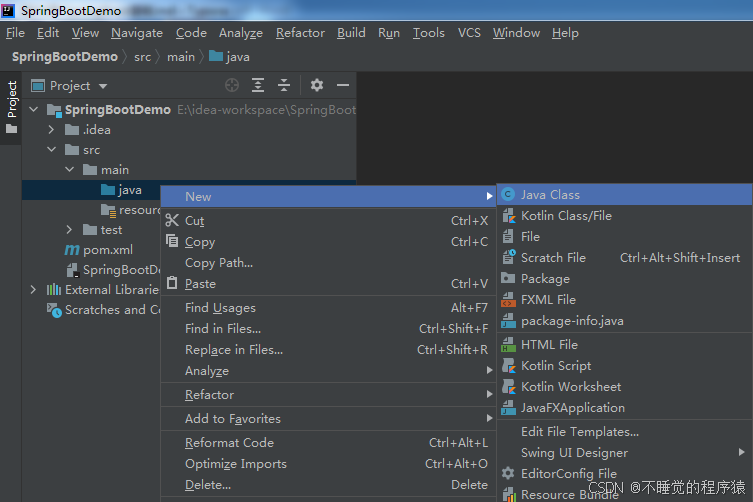Hide the Project panel with minus icon

click(343, 86)
